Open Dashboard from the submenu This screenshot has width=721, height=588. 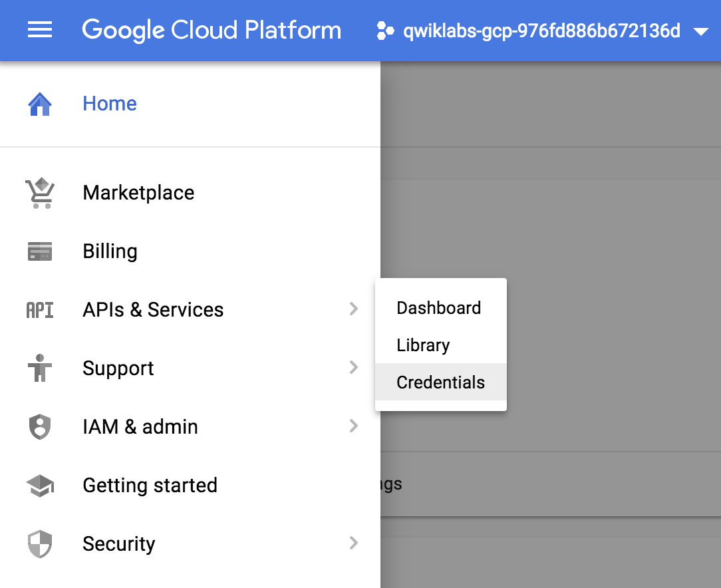coord(438,308)
